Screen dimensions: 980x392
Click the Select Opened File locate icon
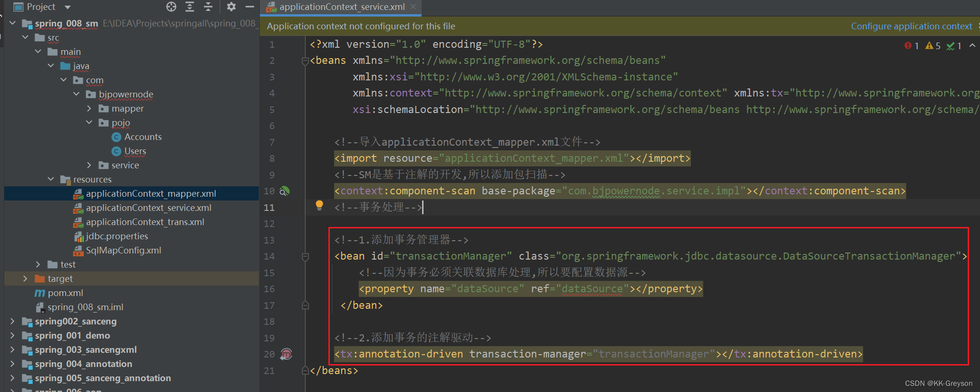point(171,7)
